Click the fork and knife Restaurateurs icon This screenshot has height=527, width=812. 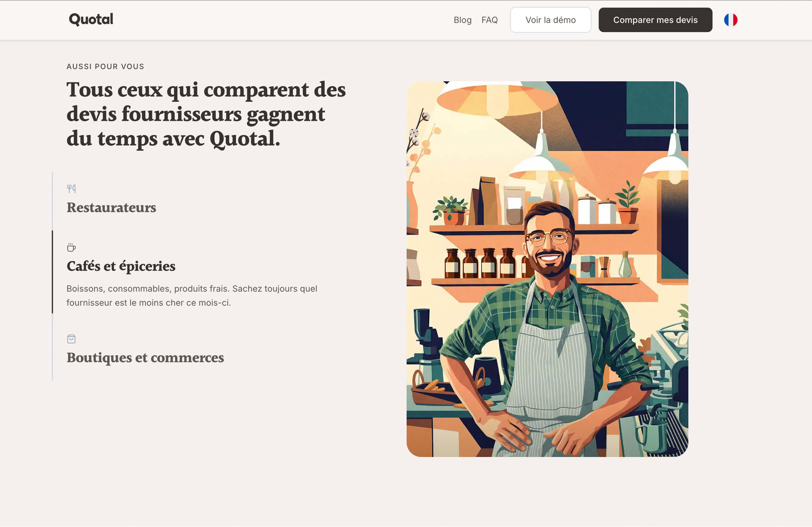pos(71,189)
